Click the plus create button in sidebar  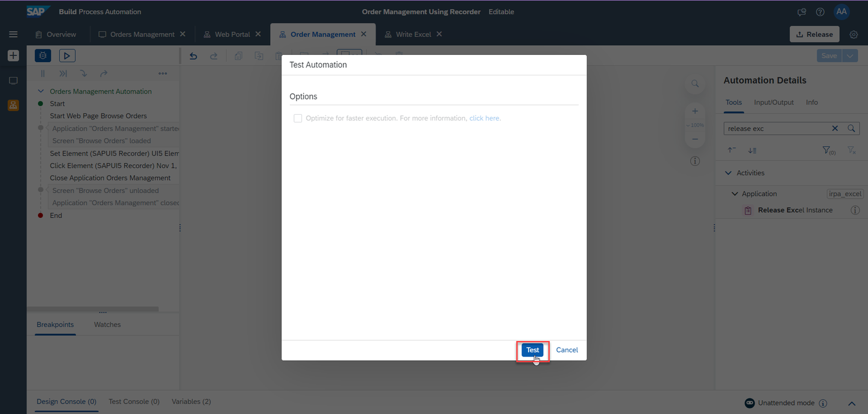[13, 56]
